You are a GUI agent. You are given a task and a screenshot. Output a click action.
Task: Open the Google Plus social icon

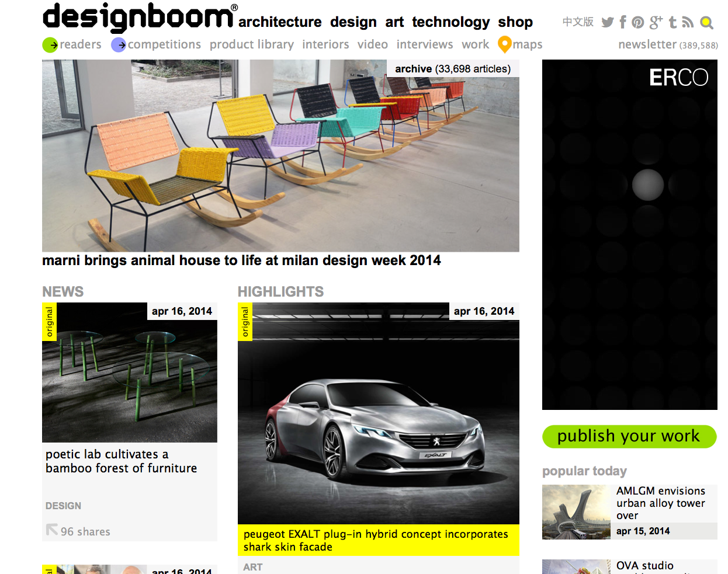(656, 22)
